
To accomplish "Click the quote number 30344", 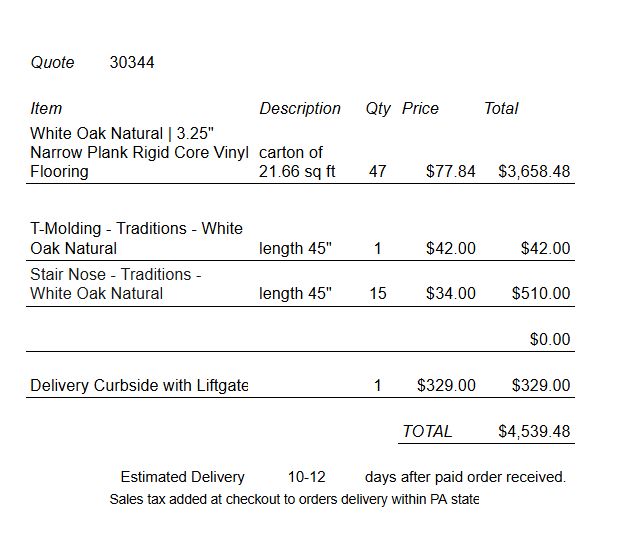I will pyautogui.click(x=132, y=62).
